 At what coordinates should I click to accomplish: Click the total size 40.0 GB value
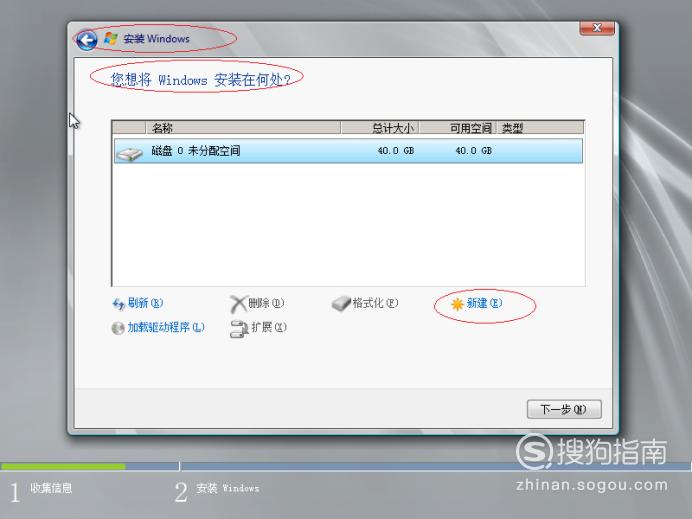[x=395, y=150]
